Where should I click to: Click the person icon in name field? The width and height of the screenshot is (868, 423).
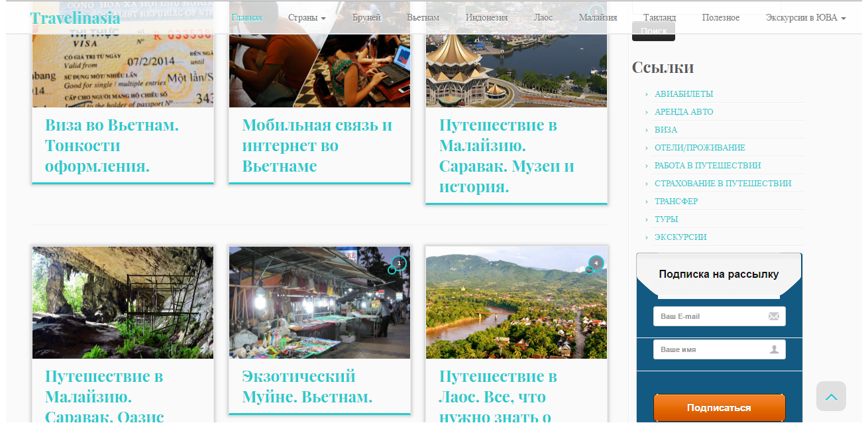[x=774, y=349]
